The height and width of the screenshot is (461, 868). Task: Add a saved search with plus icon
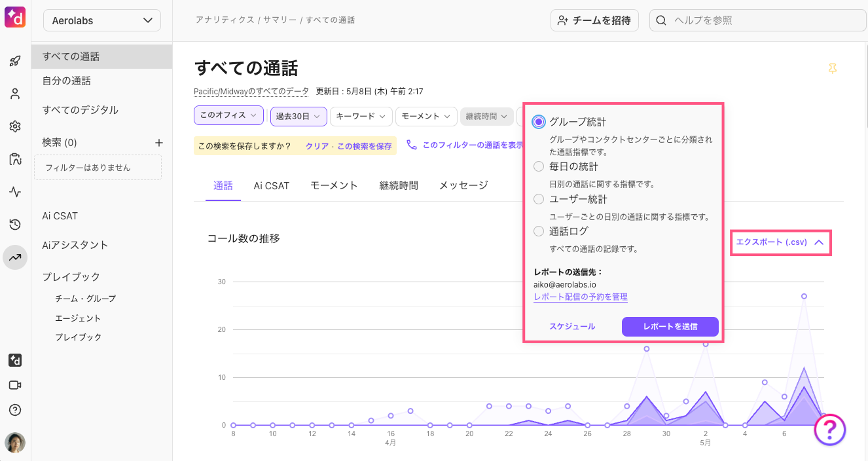coord(158,142)
